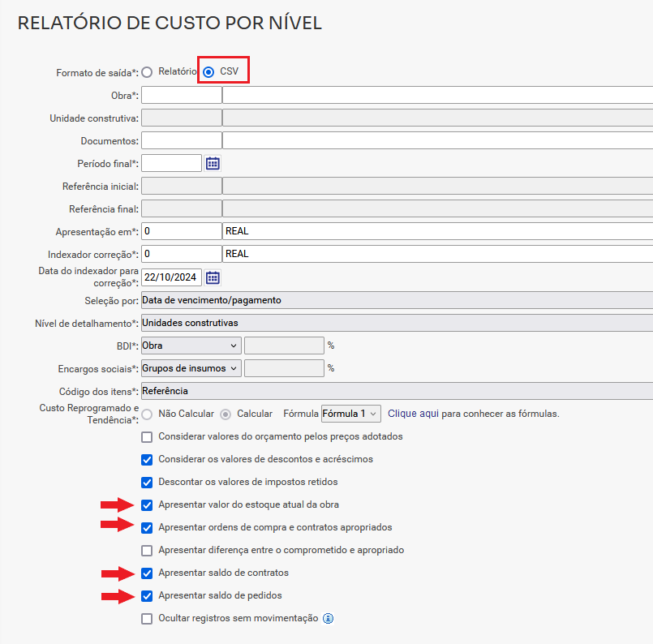Uncheck Considerar os valores de descontos e acréscimos
Screen dimensions: 653x644
(147, 460)
